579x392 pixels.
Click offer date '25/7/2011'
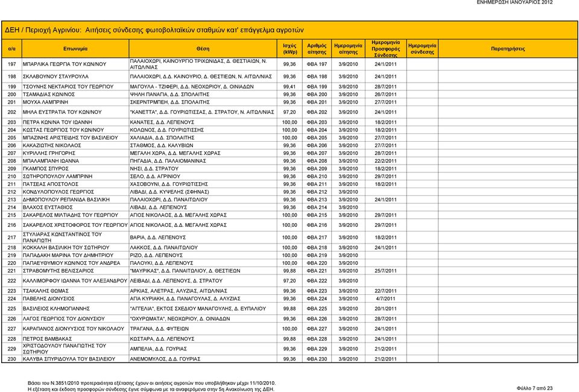(385, 271)
